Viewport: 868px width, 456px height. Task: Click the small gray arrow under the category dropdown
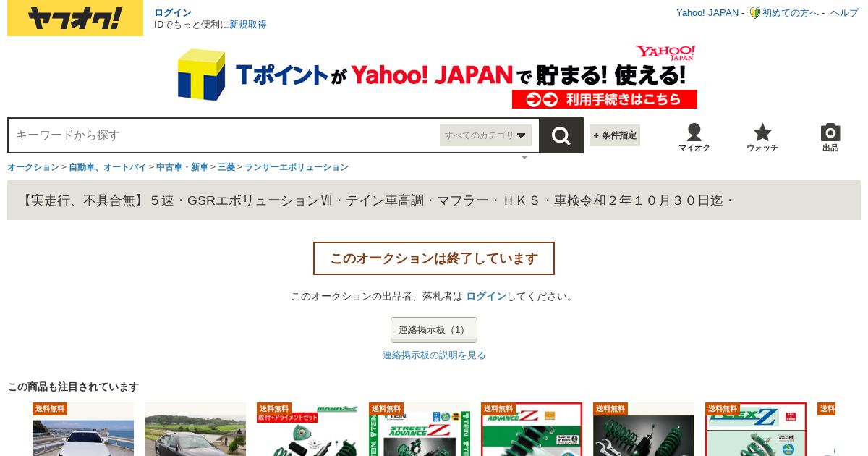coord(524,157)
